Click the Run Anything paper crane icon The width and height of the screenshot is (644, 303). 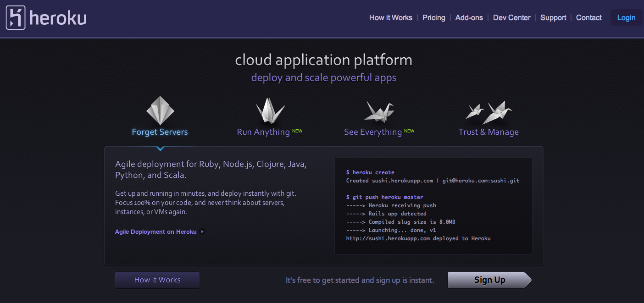pyautogui.click(x=269, y=110)
